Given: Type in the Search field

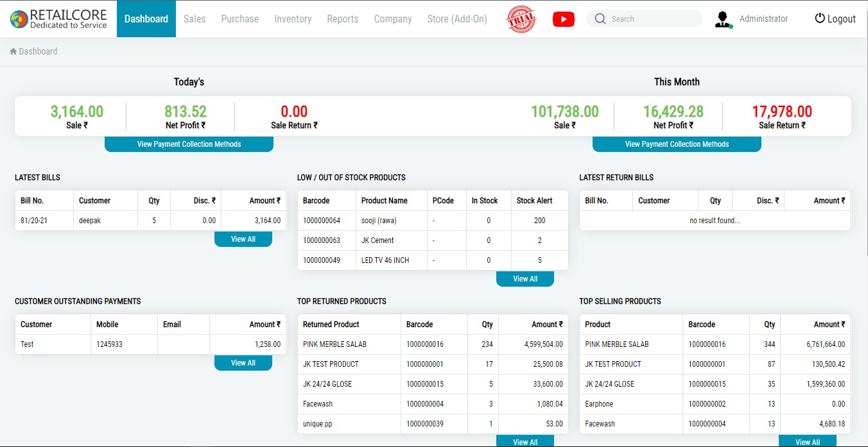Looking at the screenshot, I should point(652,19).
